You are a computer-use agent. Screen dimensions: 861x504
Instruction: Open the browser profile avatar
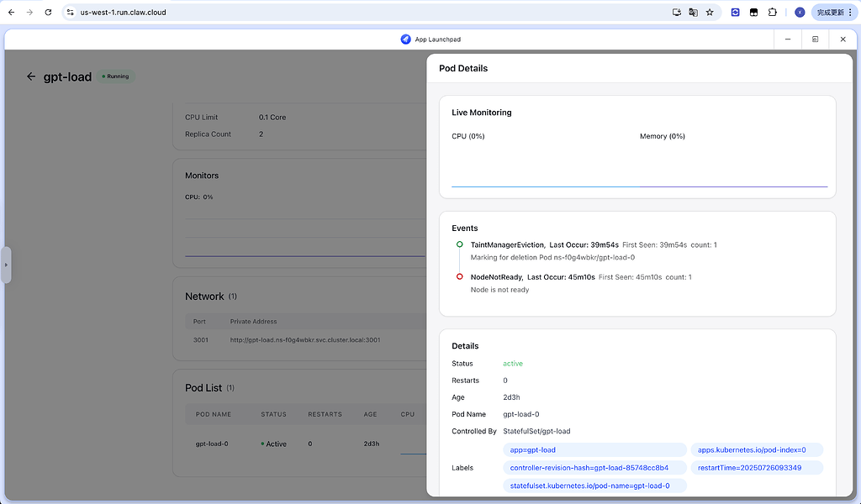click(x=800, y=12)
